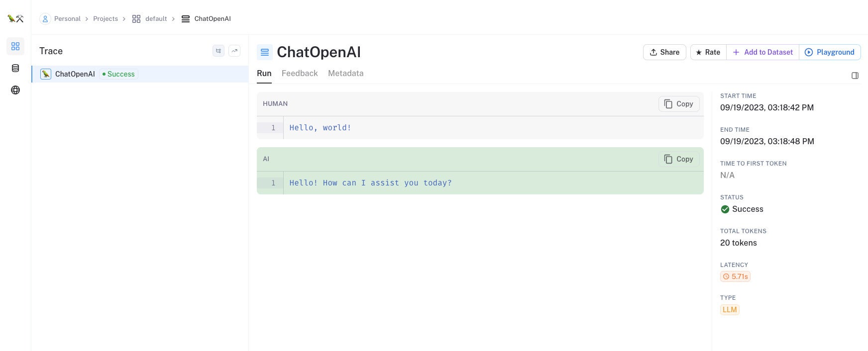Click the parrot icon in ChatOpenAI trace row
This screenshot has width=868, height=351.
click(x=46, y=74)
